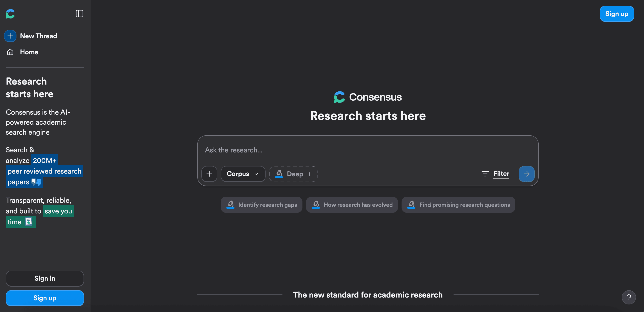Click the small plus sign next to Deep
The width and height of the screenshot is (644, 312).
point(309,174)
